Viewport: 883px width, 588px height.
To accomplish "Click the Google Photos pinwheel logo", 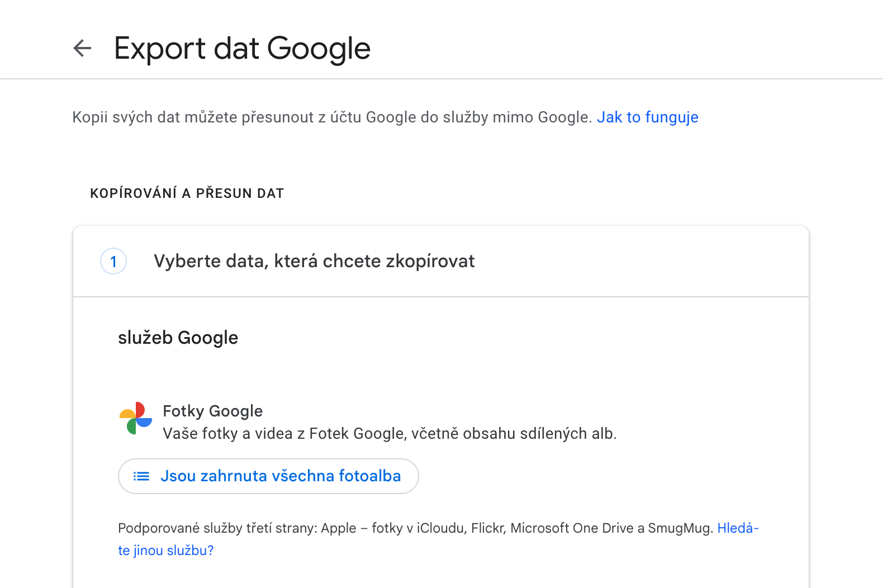I will pyautogui.click(x=136, y=418).
